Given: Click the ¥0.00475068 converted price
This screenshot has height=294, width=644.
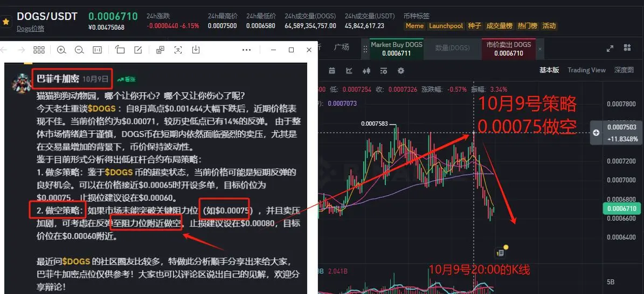Looking at the screenshot, I should [106, 28].
